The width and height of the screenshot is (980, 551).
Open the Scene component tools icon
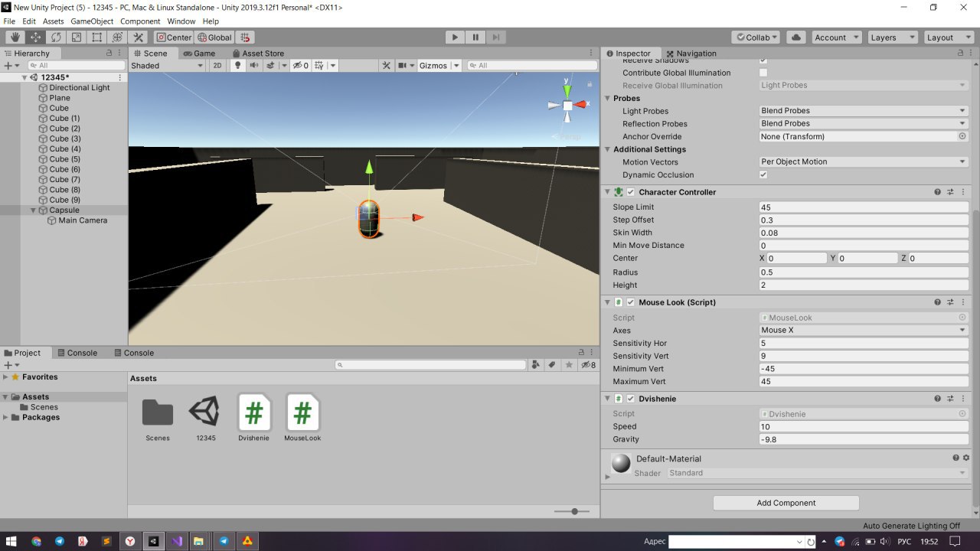[x=387, y=65]
